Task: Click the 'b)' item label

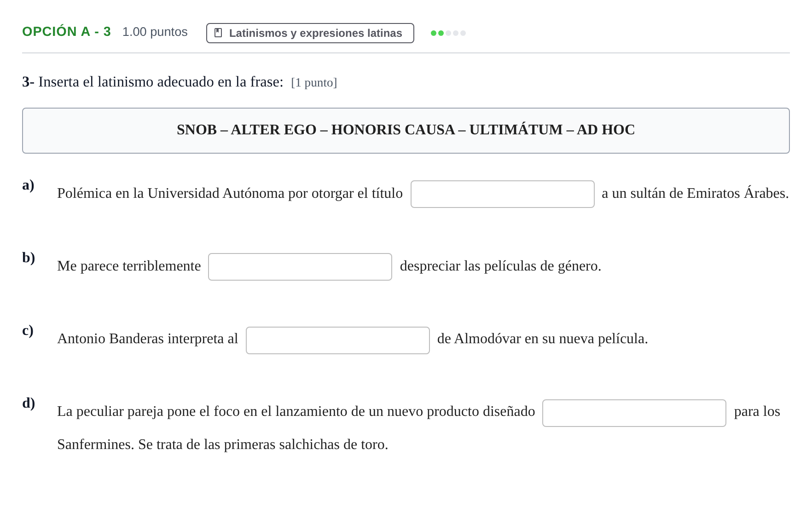Action: (29, 258)
